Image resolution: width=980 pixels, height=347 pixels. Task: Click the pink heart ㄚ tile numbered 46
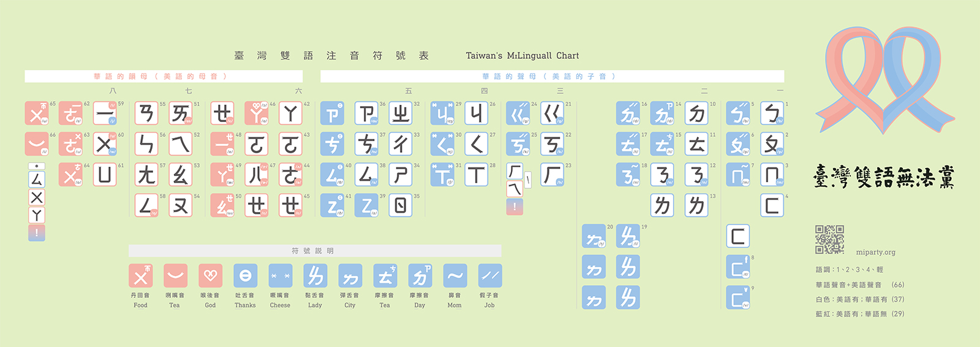click(x=257, y=113)
